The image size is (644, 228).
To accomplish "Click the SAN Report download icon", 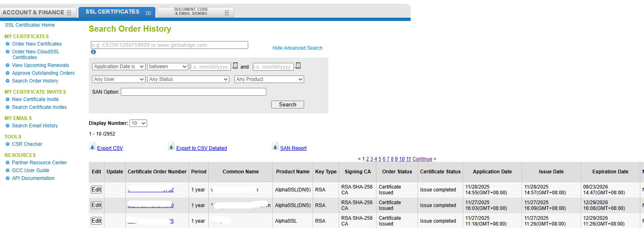I will 275,147.
